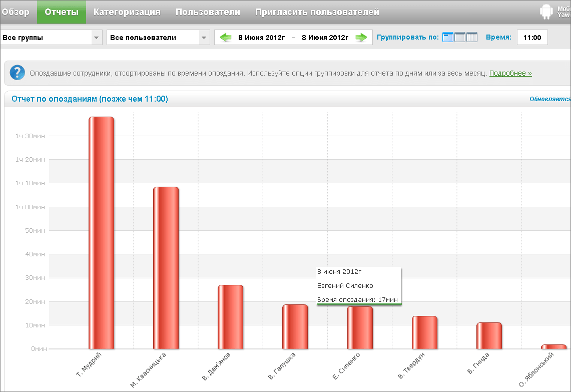This screenshot has width=571, height=392.
Task: Expand the Все пользователи dropdown
Action: click(x=203, y=38)
